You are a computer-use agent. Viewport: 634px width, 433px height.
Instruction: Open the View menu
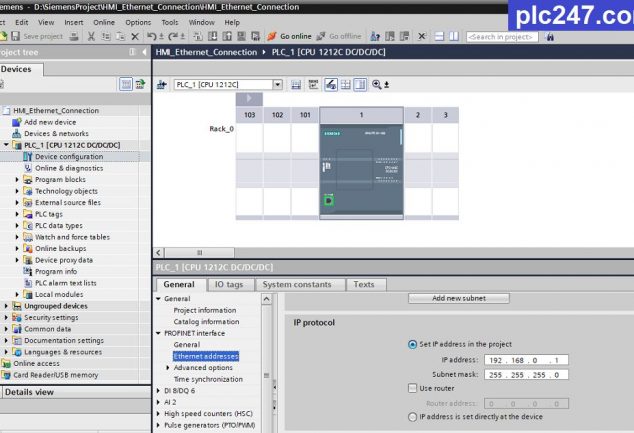(46, 22)
